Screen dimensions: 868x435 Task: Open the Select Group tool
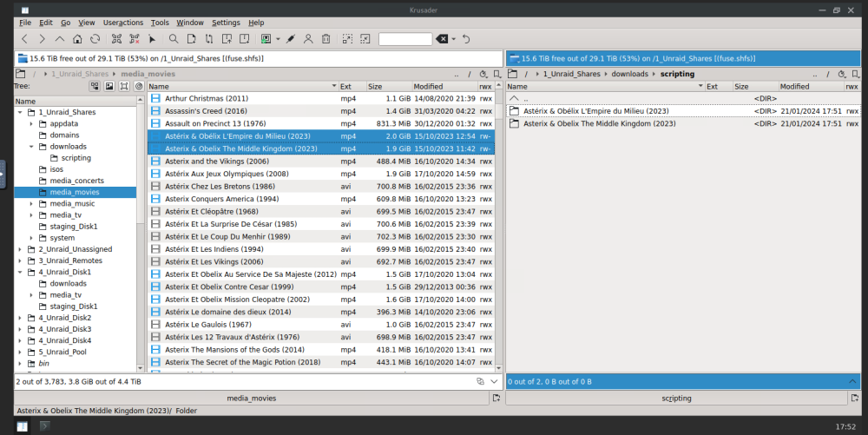[116, 39]
